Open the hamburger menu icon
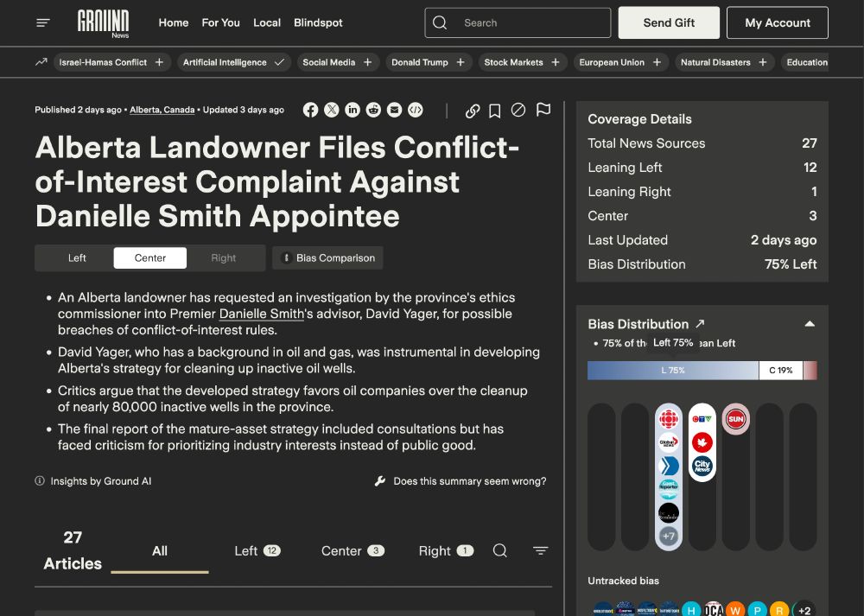Screen dimensions: 864x616 43,22
